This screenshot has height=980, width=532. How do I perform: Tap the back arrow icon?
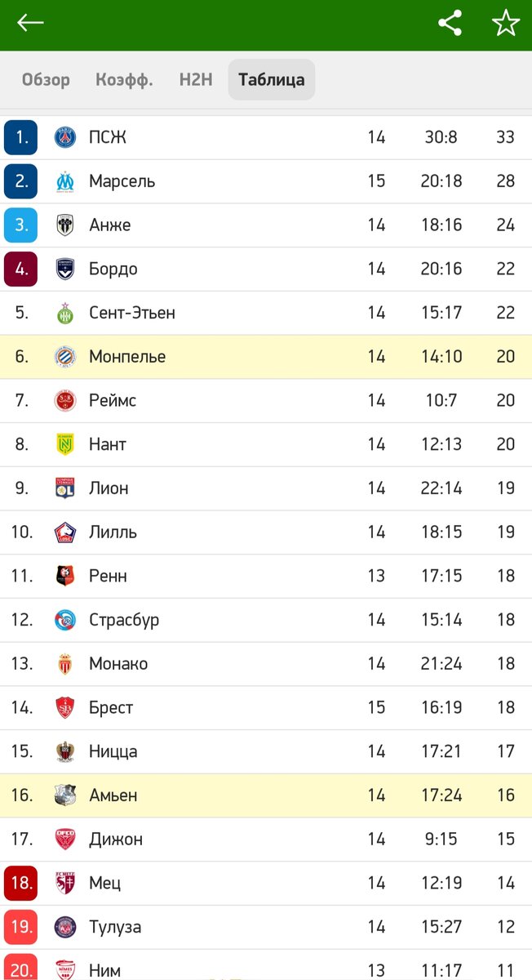[x=30, y=23]
